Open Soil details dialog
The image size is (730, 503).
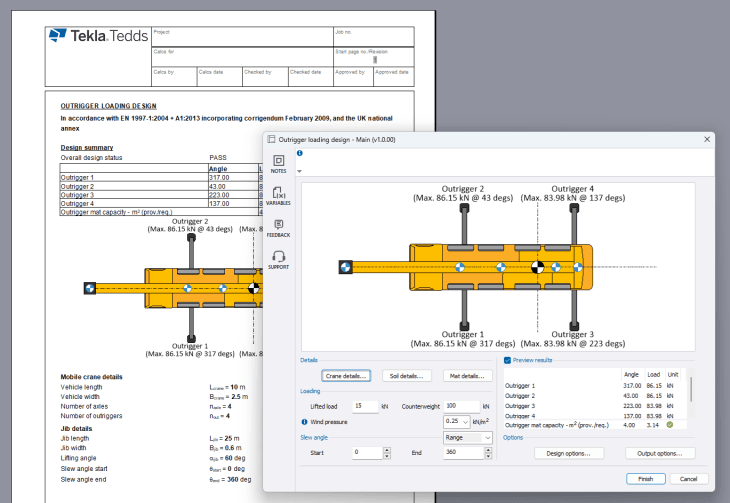406,376
